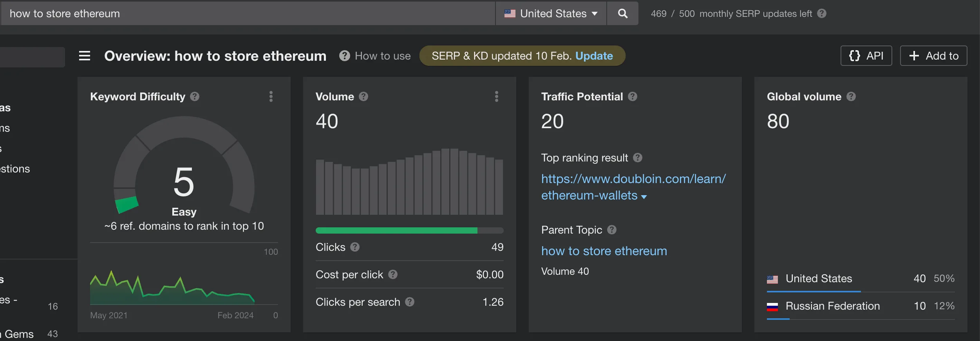Open the Add to menu
Screen dimensions: 980x341
click(933, 56)
